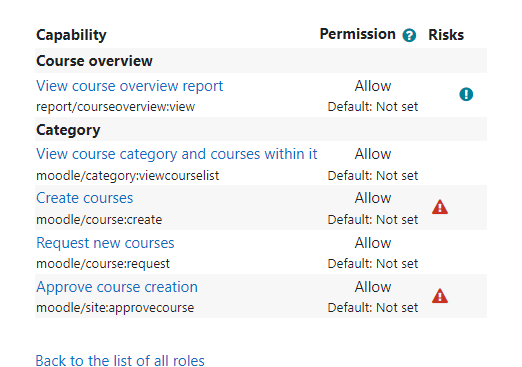Open View course category and courses within it
Screen dimensions: 522x367
(177, 154)
